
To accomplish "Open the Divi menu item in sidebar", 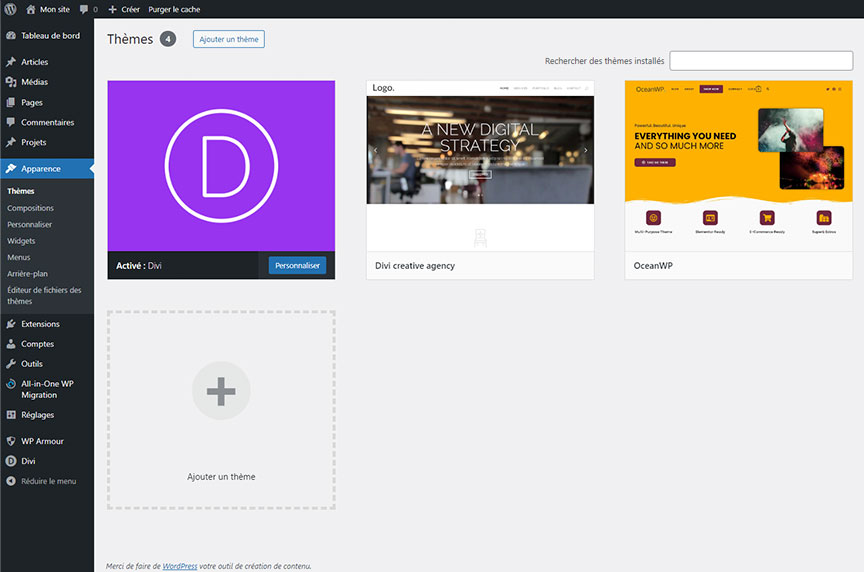I will point(28,461).
